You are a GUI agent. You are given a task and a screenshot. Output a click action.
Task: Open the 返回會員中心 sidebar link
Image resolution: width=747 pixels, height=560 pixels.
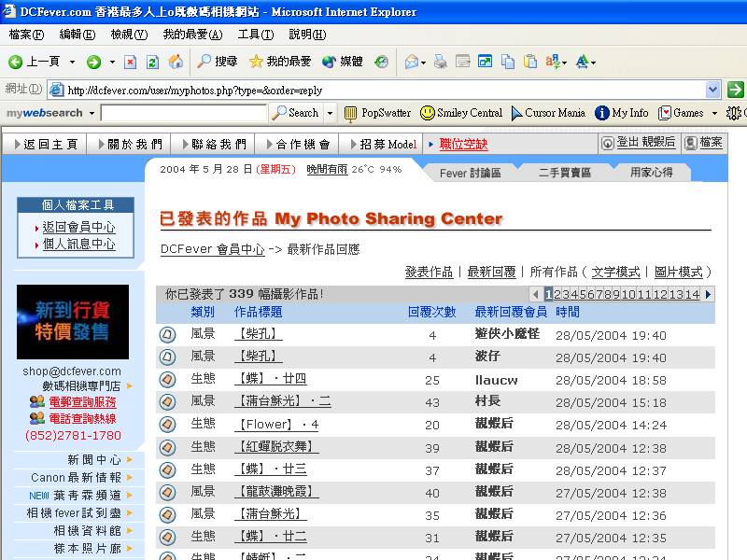[x=78, y=227]
